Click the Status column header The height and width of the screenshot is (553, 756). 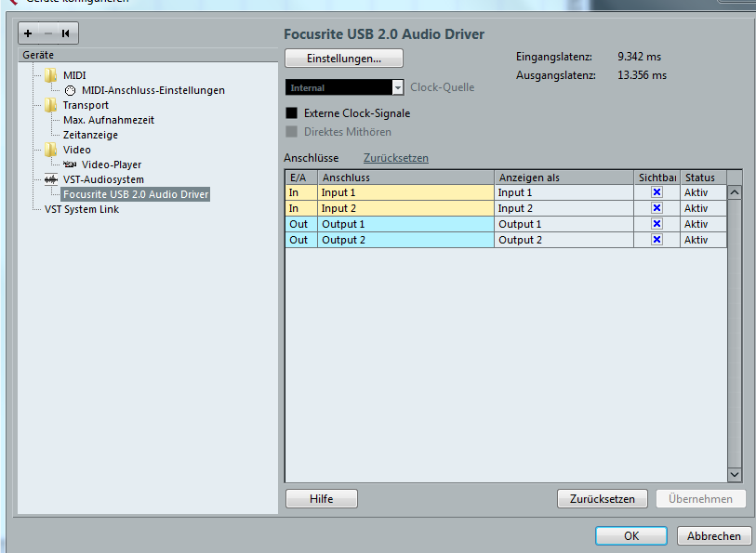tap(703, 178)
